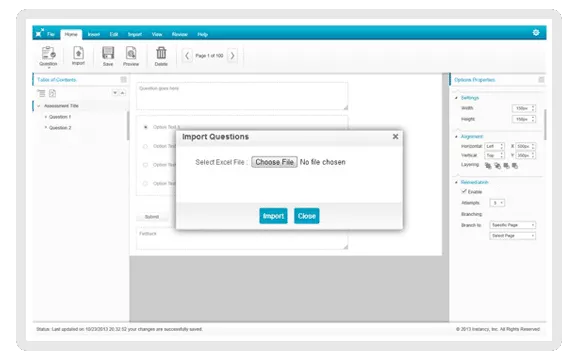Click the page icon under Table of Contents
Viewport: 582px width, 361px height.
(x=52, y=93)
